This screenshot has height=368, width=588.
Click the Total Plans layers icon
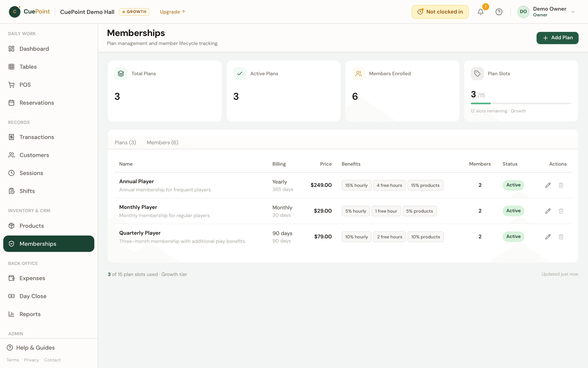(x=121, y=74)
